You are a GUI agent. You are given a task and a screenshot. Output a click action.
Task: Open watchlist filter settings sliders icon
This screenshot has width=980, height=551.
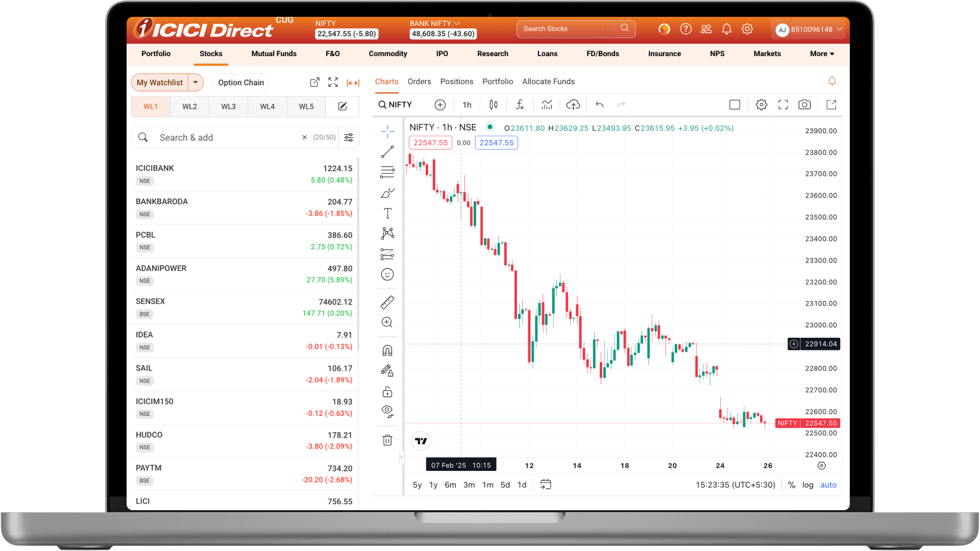click(x=349, y=137)
